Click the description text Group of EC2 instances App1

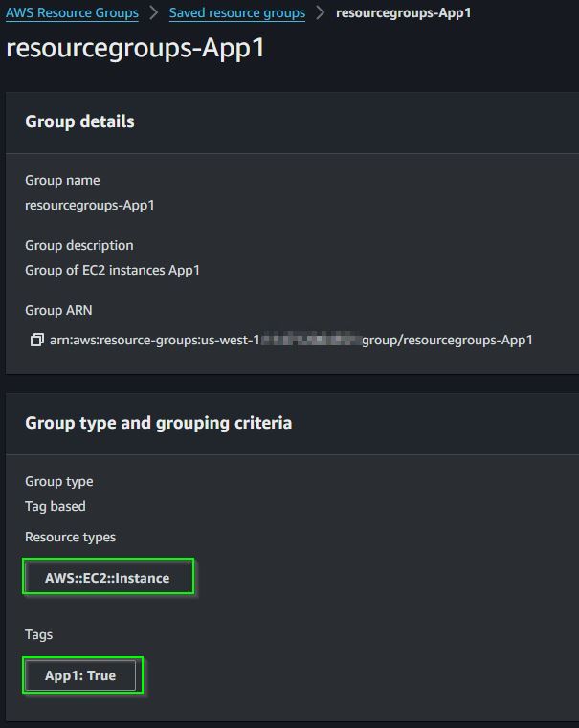(x=112, y=270)
